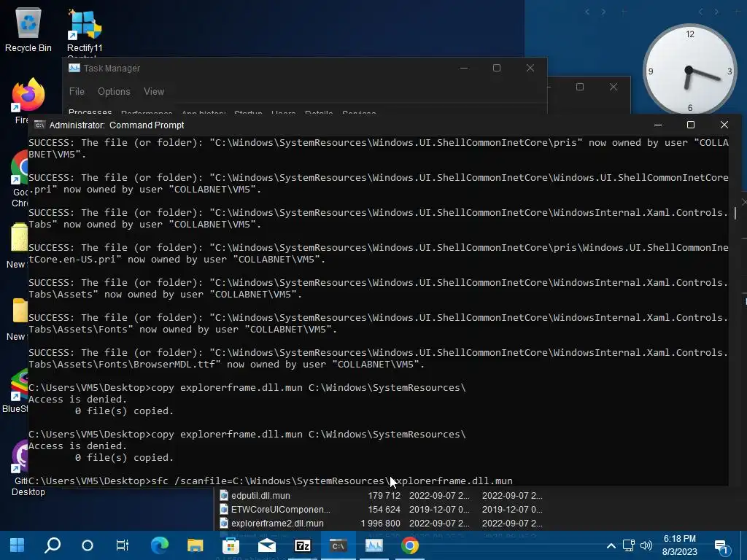Launch Microsoft Edge from taskbar
Image resolution: width=747 pixels, height=560 pixels.
[x=160, y=545]
